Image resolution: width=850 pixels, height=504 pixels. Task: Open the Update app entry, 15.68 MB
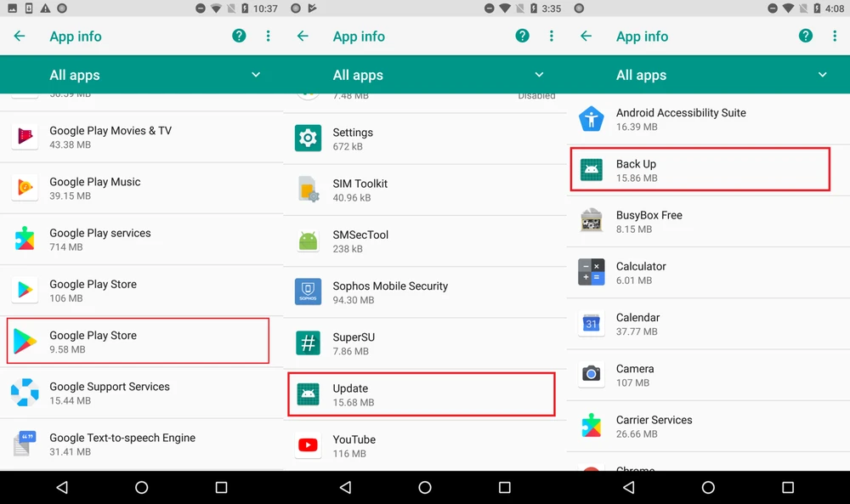pyautogui.click(x=421, y=394)
